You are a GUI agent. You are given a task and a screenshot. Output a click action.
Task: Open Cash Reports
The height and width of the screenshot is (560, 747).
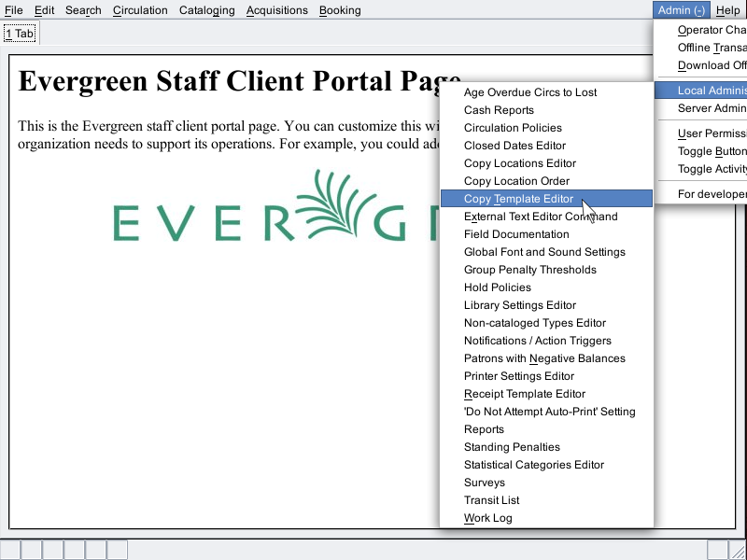click(x=546, y=110)
